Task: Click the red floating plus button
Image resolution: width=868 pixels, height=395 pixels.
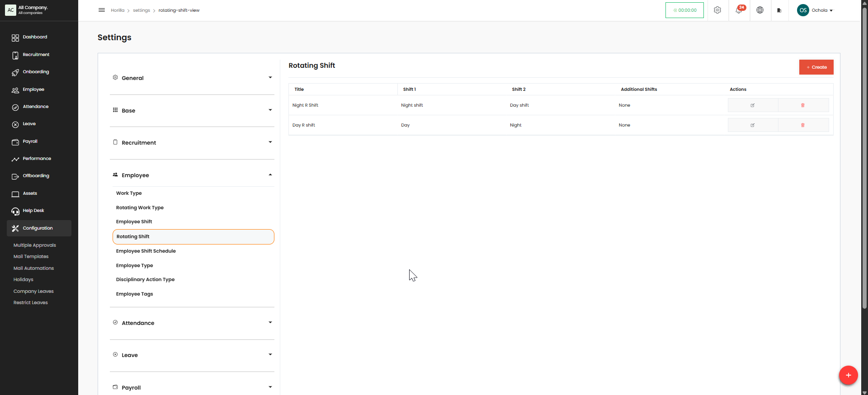Action: tap(848, 375)
